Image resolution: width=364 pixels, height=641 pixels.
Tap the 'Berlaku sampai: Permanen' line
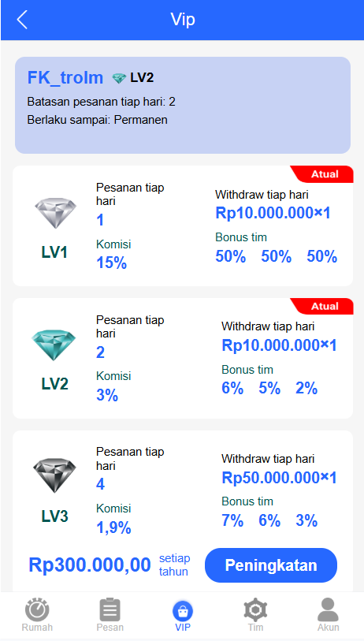tap(97, 120)
